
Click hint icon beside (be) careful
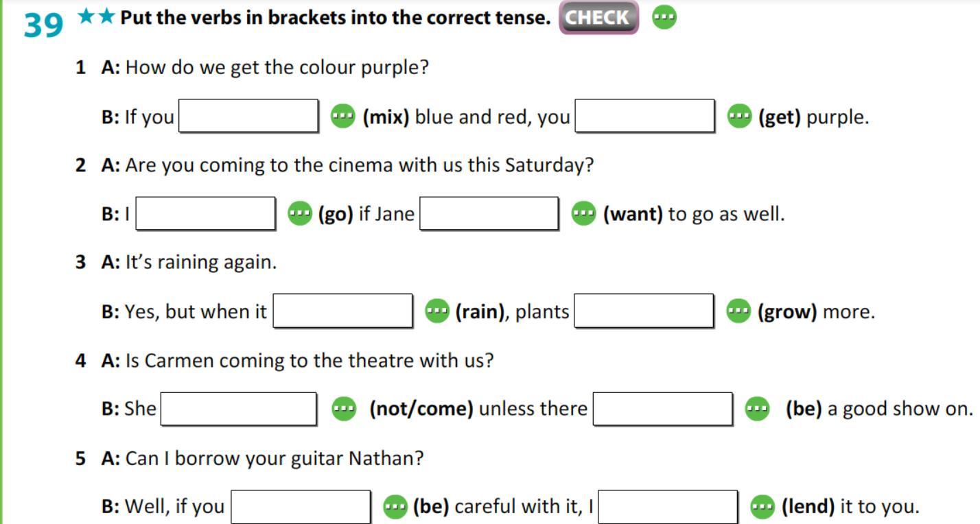[x=395, y=507]
